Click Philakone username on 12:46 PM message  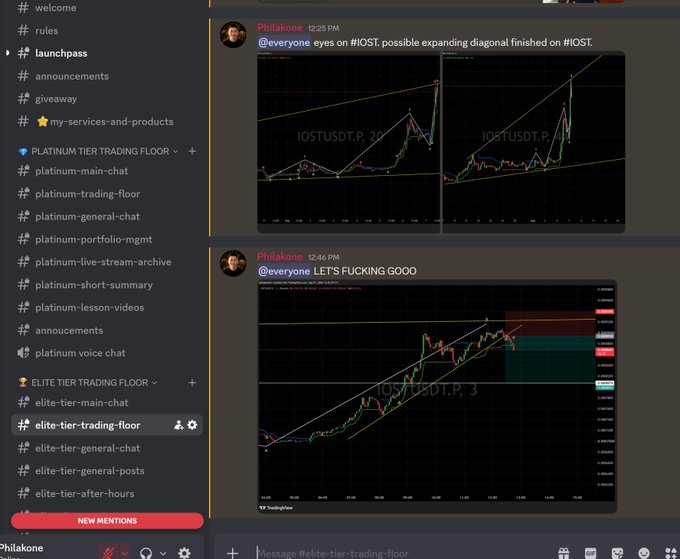click(280, 257)
